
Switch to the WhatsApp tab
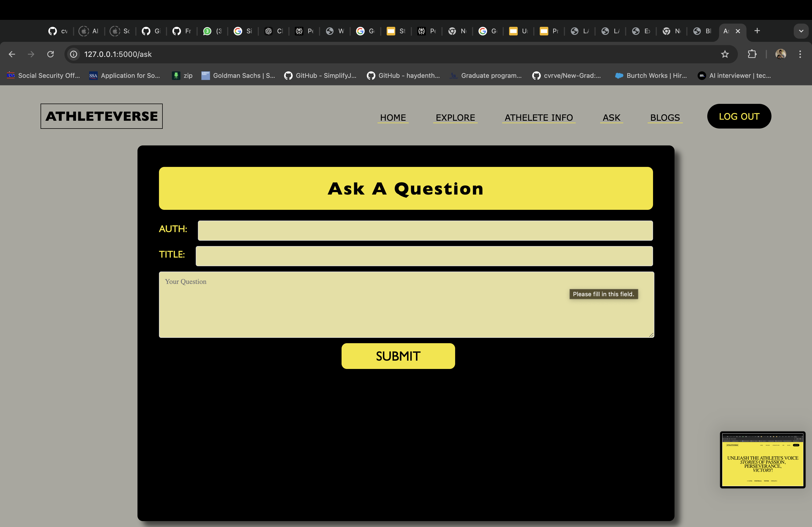212,31
